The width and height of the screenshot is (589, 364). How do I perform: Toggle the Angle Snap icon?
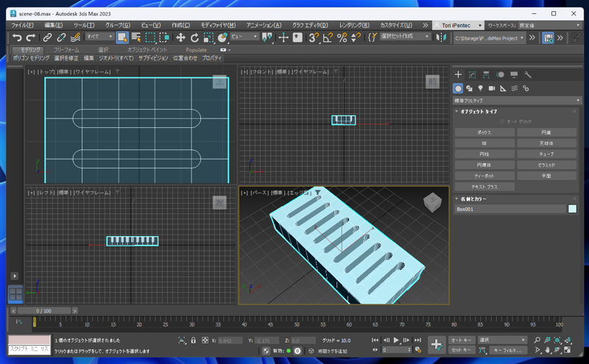[x=328, y=38]
